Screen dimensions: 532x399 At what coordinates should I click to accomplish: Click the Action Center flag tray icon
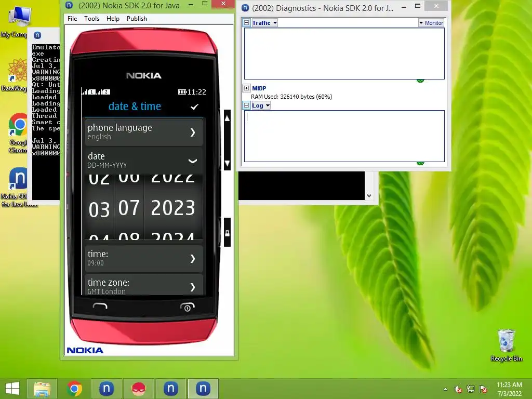(x=483, y=389)
